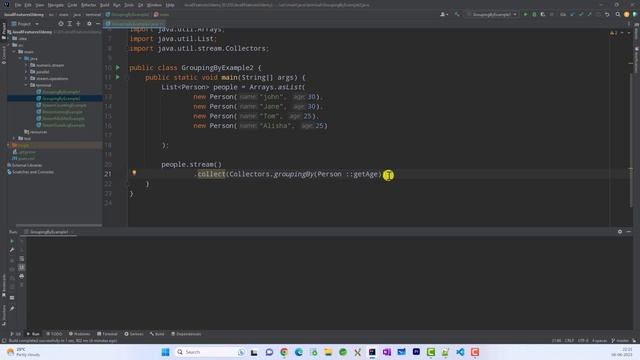Click the Collapse All icon in Project panel
640x360 pixels.
tap(78, 24)
